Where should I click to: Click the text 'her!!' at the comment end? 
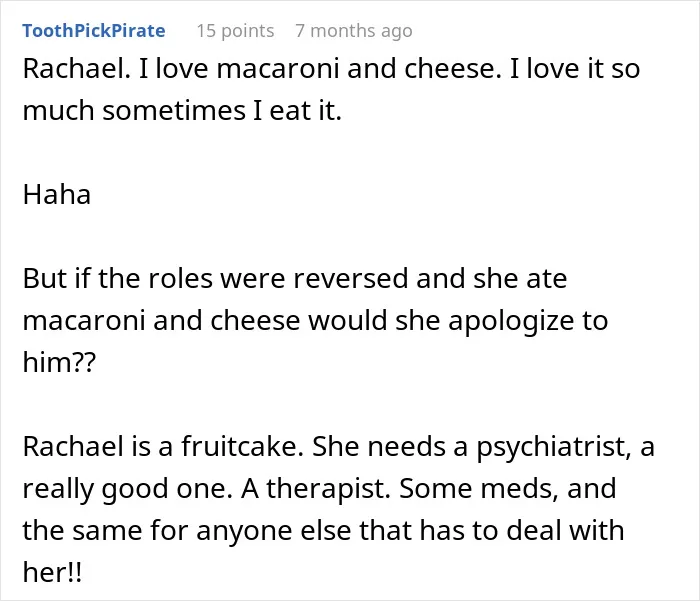[52, 572]
